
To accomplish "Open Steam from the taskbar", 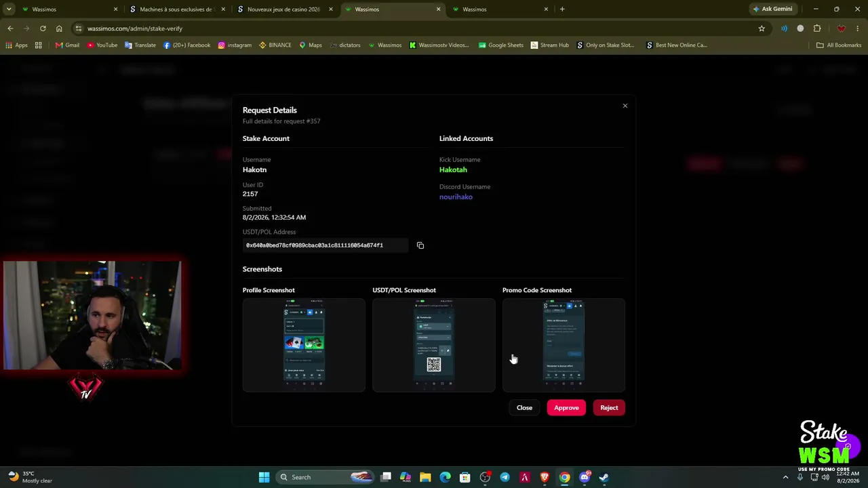I will (604, 477).
